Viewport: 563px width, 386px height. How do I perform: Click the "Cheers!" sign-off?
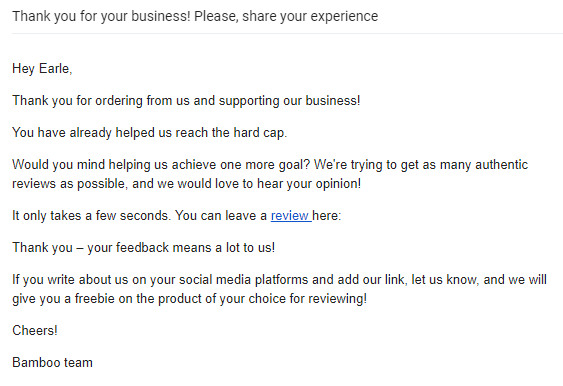35,330
